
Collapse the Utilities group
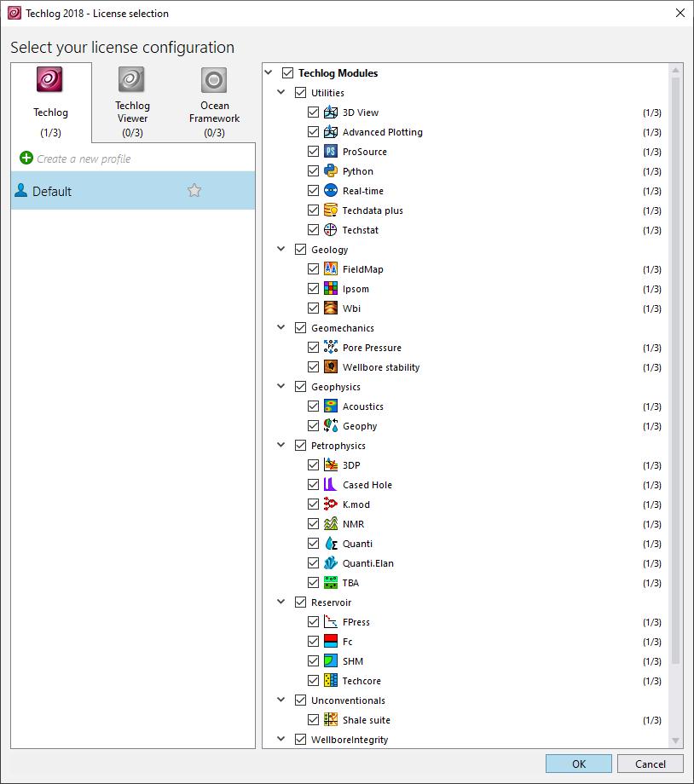281,92
